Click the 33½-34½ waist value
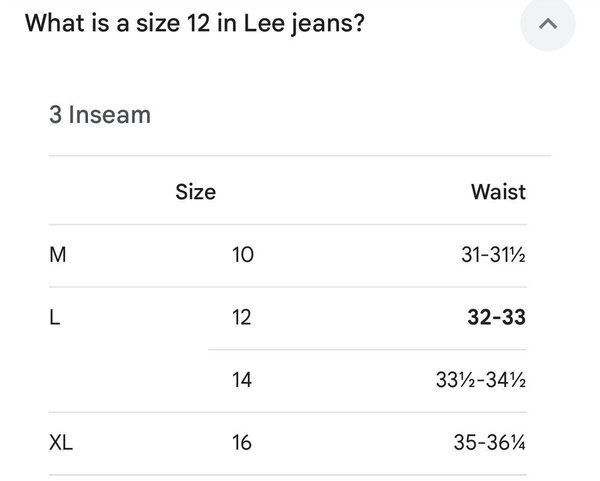The height and width of the screenshot is (481, 600). 481,380
